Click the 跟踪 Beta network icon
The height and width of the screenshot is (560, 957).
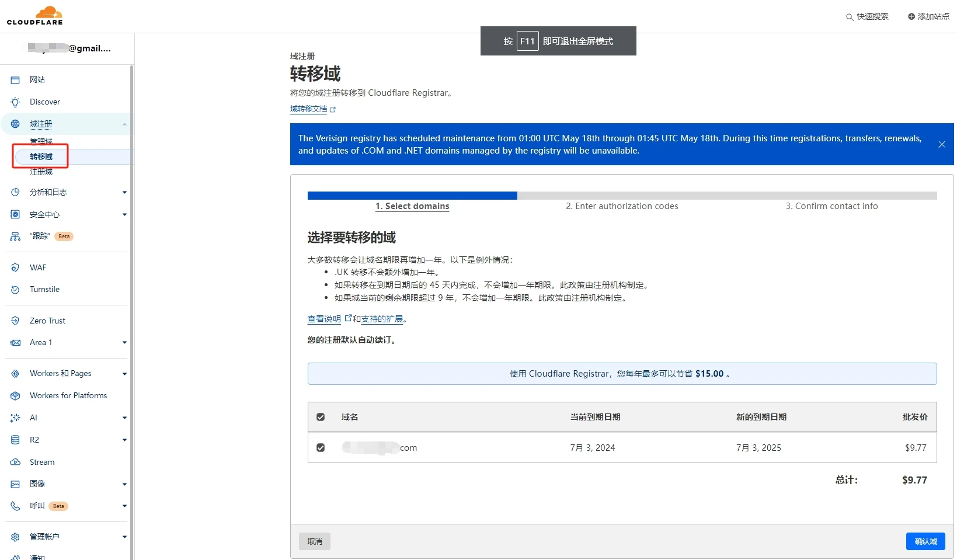point(15,236)
